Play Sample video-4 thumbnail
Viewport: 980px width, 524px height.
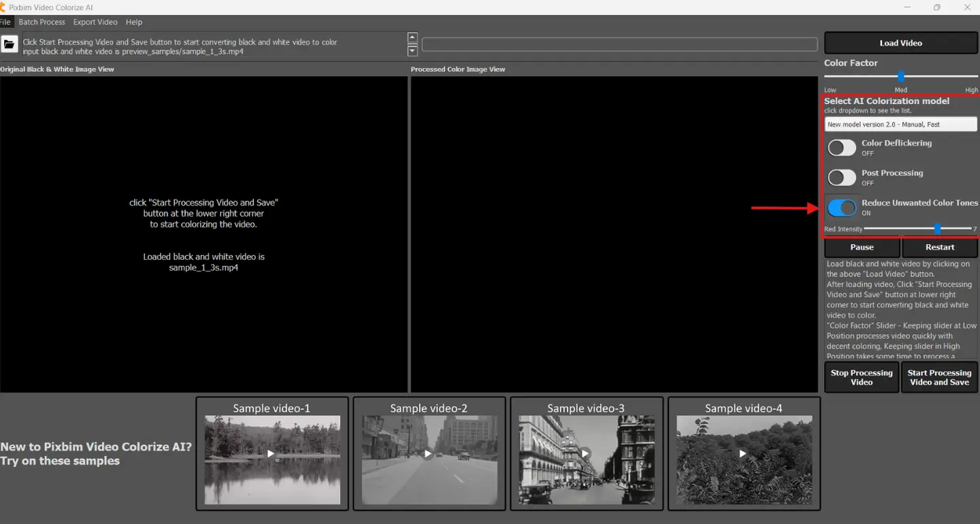coord(744,453)
